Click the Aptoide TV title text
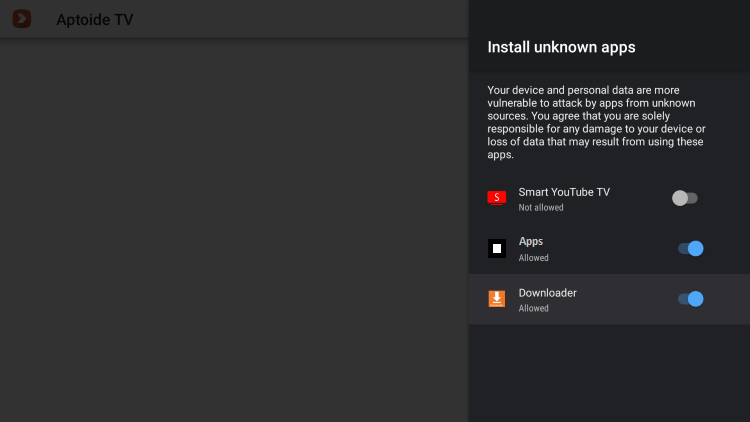 point(95,20)
